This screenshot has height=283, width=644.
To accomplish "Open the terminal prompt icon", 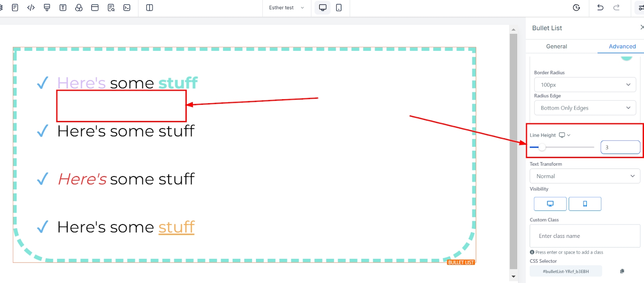I will coord(127,8).
